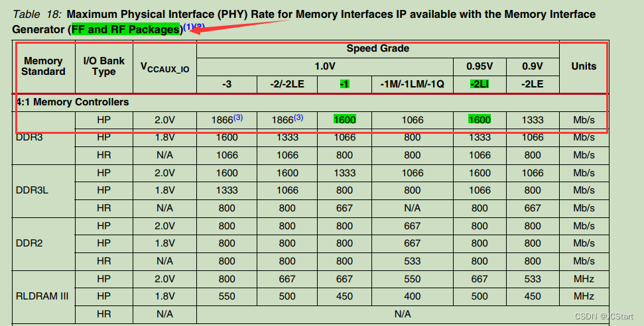This screenshot has width=644, height=326.
Task: Click the '0.95V' voltage header
Action: tap(480, 66)
